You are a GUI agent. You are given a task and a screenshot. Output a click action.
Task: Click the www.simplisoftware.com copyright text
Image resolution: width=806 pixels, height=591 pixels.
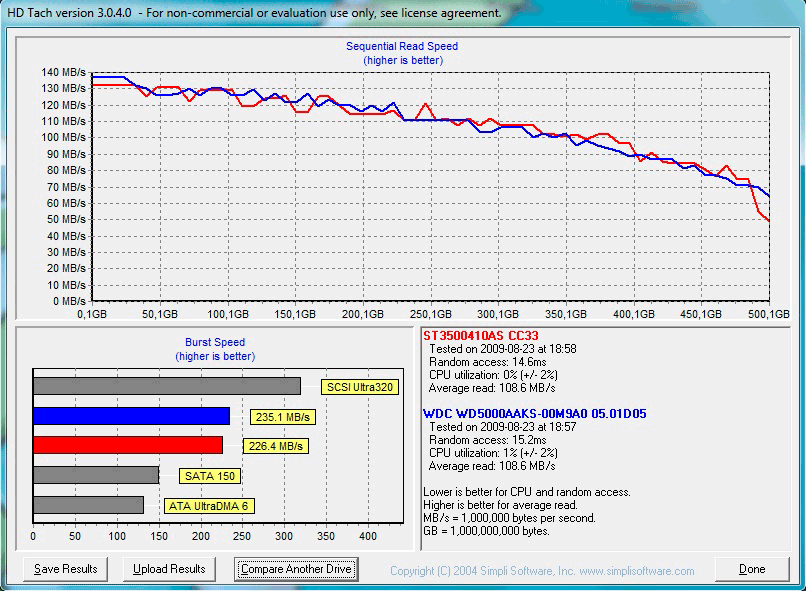(541, 571)
